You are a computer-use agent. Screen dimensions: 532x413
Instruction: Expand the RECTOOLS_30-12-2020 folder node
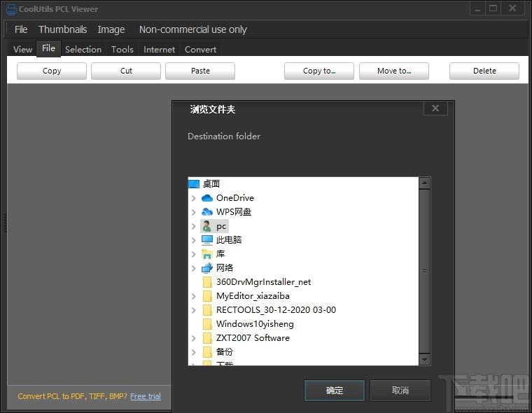[193, 310]
